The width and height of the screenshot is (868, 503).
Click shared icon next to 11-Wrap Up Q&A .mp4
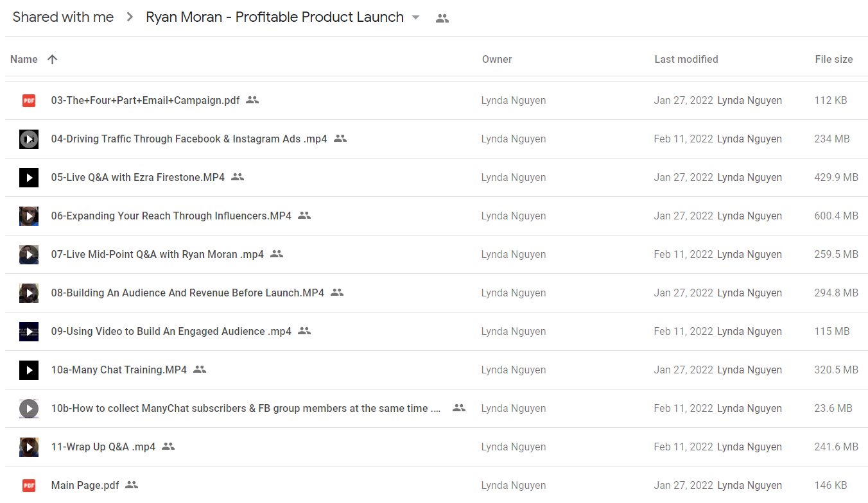(x=168, y=447)
